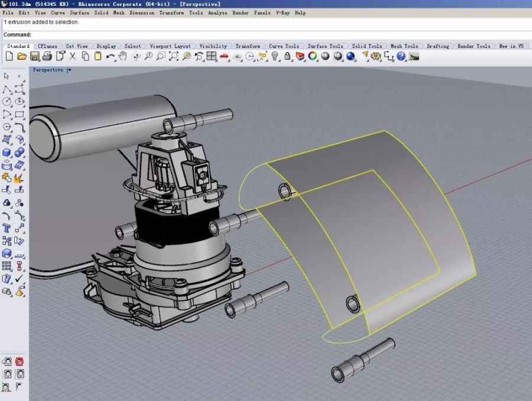Click the Text object tool
Viewport: 532px width, 401px height.
tap(7, 228)
